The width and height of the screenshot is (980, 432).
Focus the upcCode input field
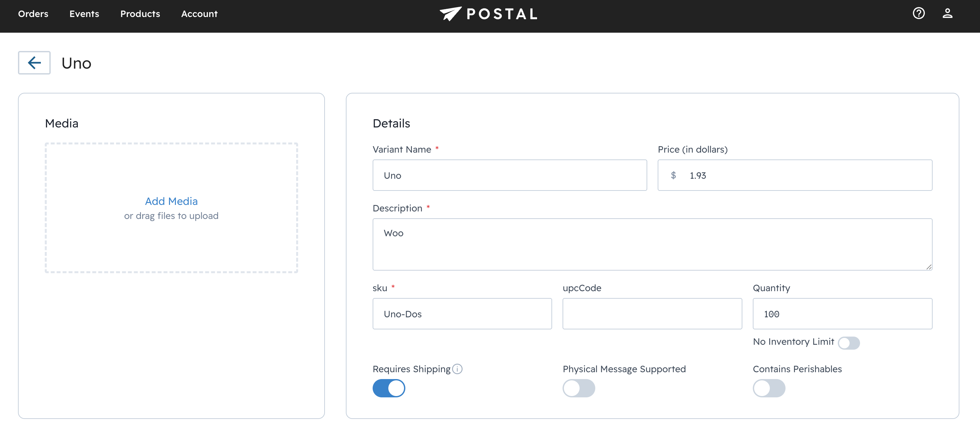click(x=652, y=314)
